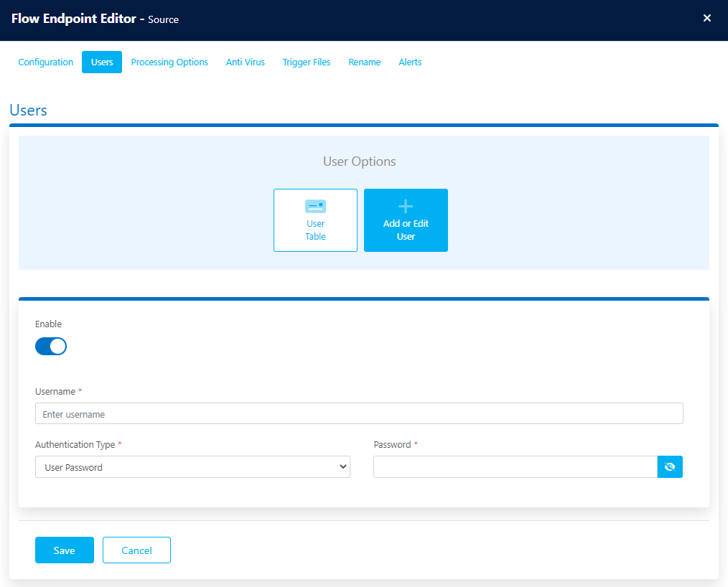Screen dimensions: 728x587
Task: Open the Processing Options tab
Action: pyautogui.click(x=169, y=62)
